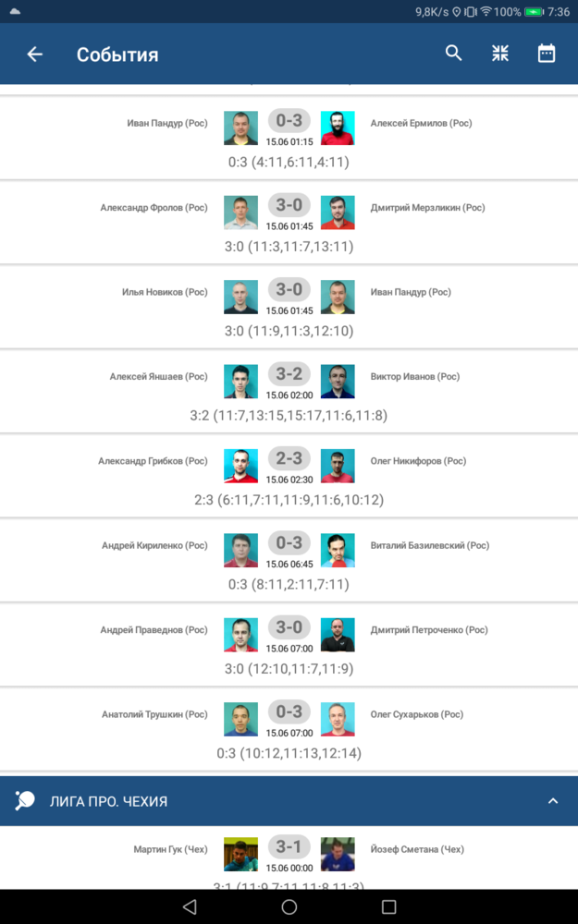The width and height of the screenshot is (578, 924).
Task: Tap the 3-2 score badge Яншаев match
Action: [289, 373]
